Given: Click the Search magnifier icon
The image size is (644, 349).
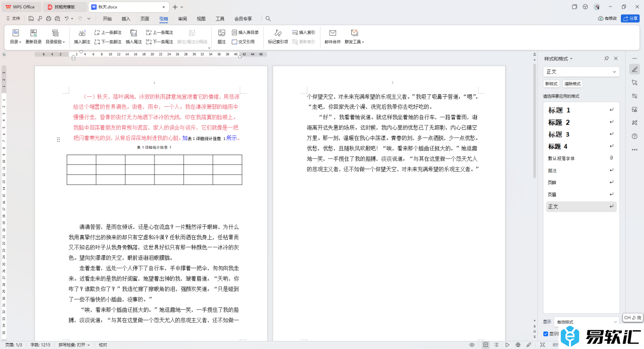Looking at the screenshot, I should 268,19.
